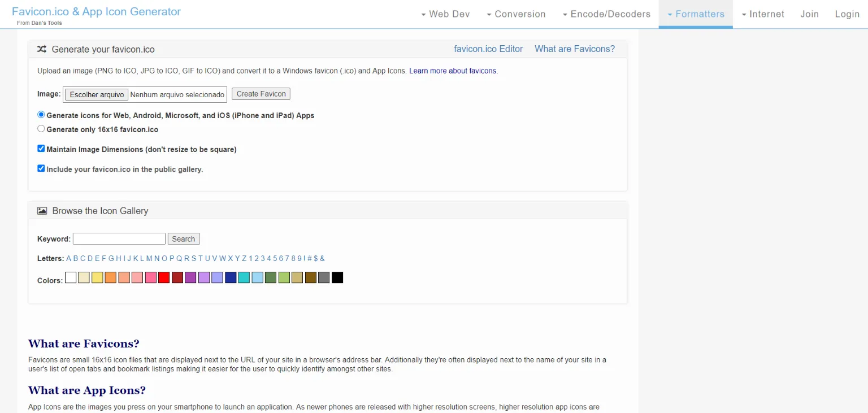The image size is (868, 413).
Task: Choose the yellow color swatch
Action: (97, 277)
